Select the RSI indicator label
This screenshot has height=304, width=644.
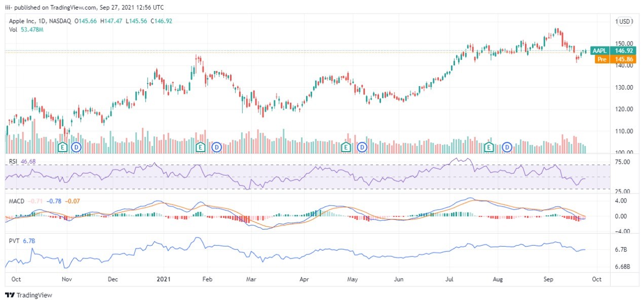click(14, 161)
